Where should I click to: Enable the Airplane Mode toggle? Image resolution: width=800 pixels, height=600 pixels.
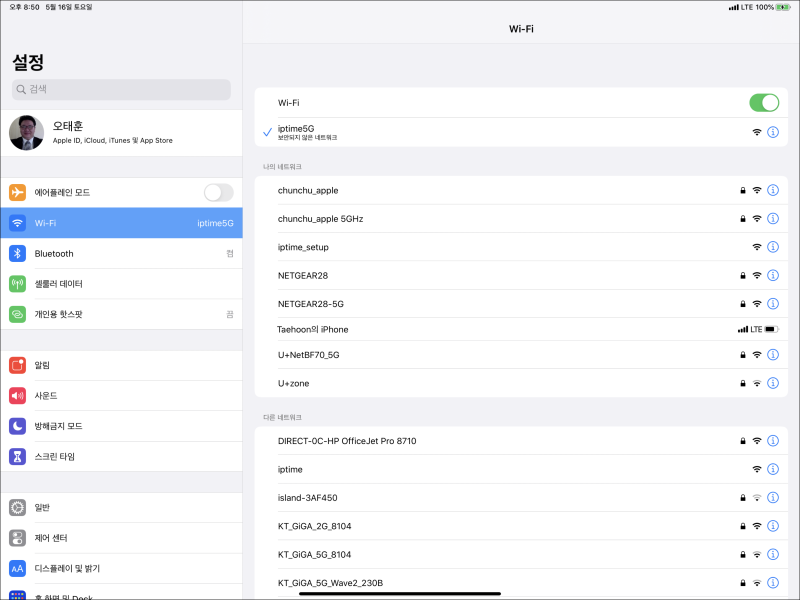pyautogui.click(x=218, y=192)
